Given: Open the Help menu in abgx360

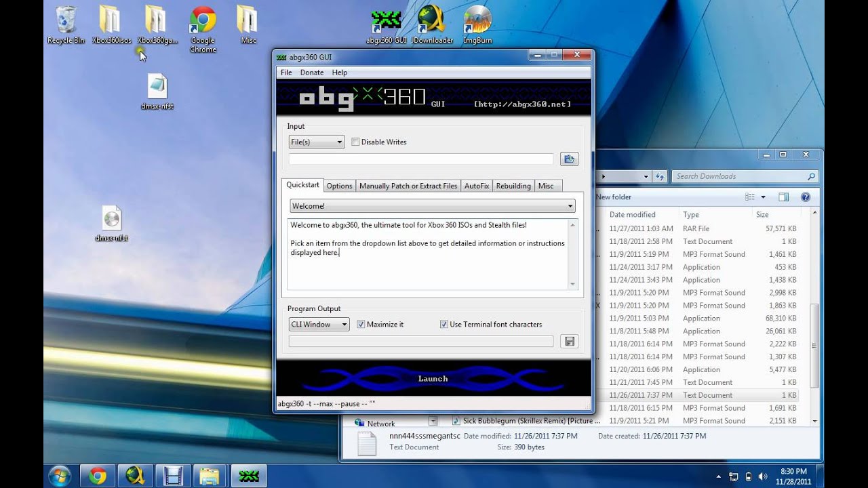Looking at the screenshot, I should click(340, 73).
